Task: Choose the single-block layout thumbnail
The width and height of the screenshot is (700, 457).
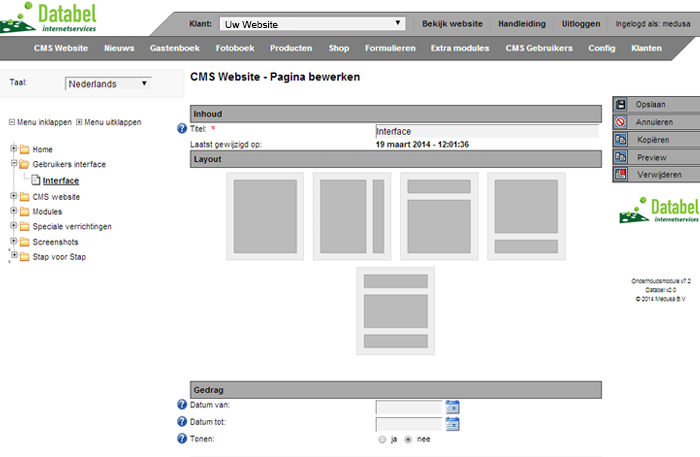Action: (x=265, y=216)
